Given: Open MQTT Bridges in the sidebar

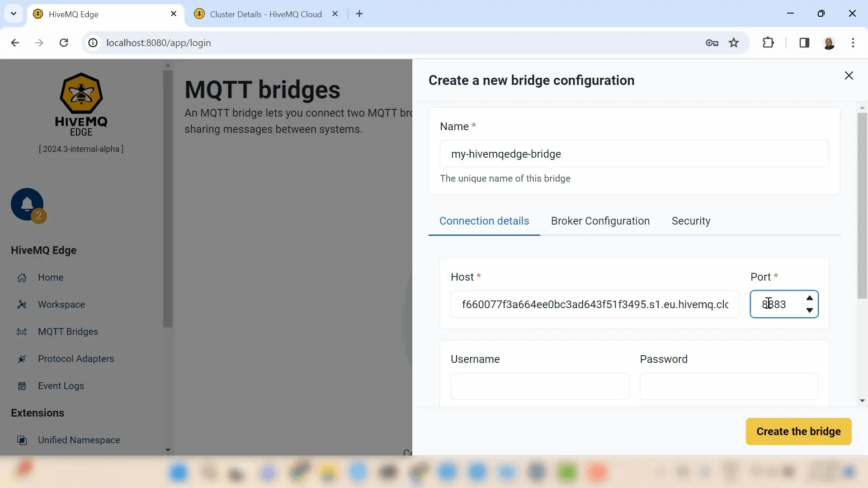Looking at the screenshot, I should [68, 332].
